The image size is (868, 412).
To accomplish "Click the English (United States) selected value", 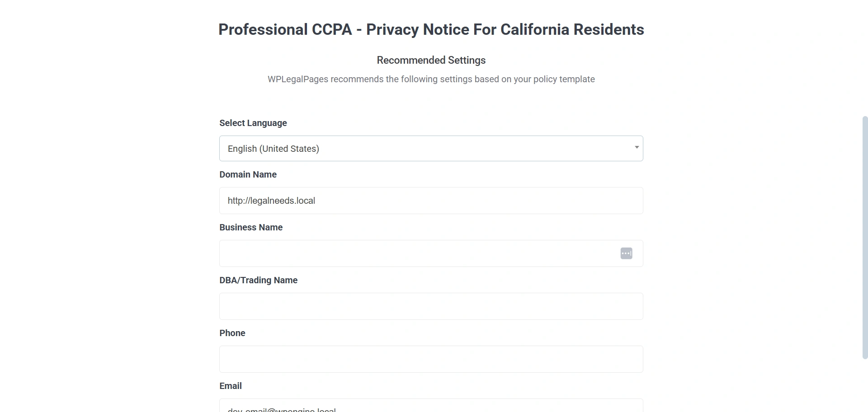I will pos(274,149).
